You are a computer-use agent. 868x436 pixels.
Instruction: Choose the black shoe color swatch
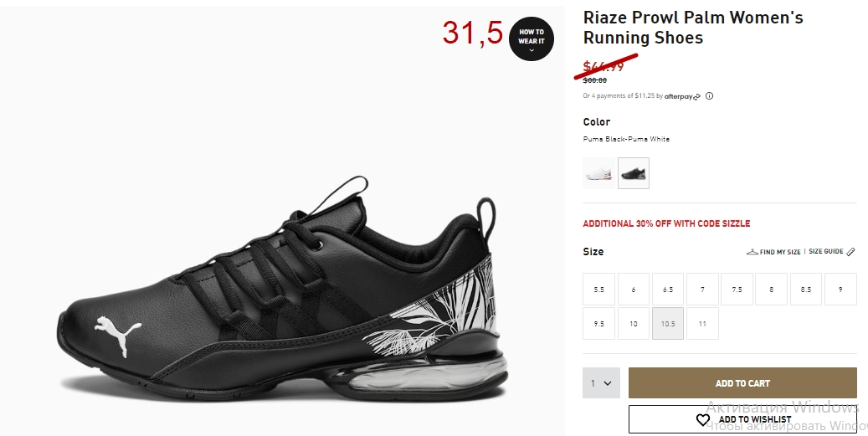tap(634, 173)
